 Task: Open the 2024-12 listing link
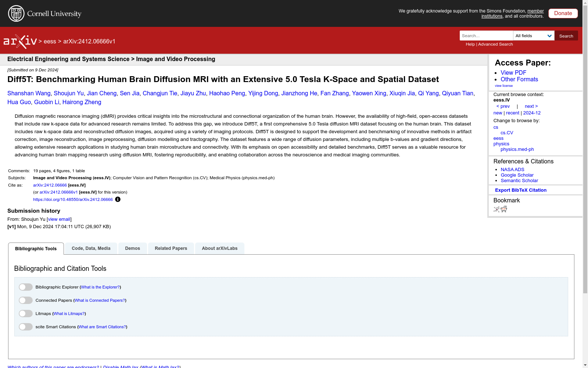532,113
